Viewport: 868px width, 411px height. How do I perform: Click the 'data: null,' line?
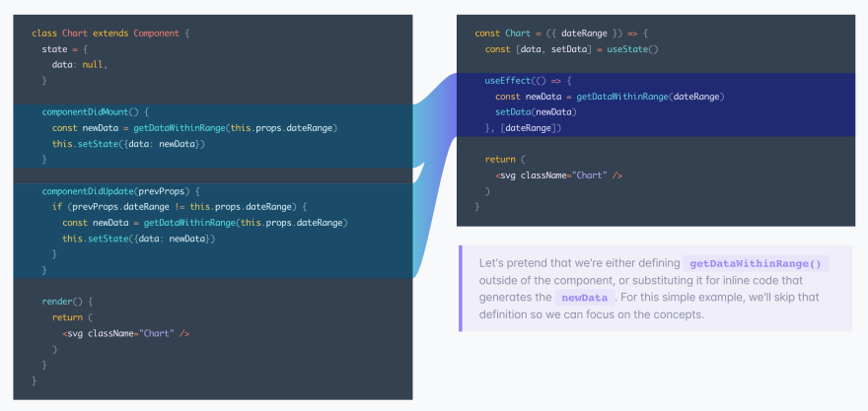pos(80,65)
